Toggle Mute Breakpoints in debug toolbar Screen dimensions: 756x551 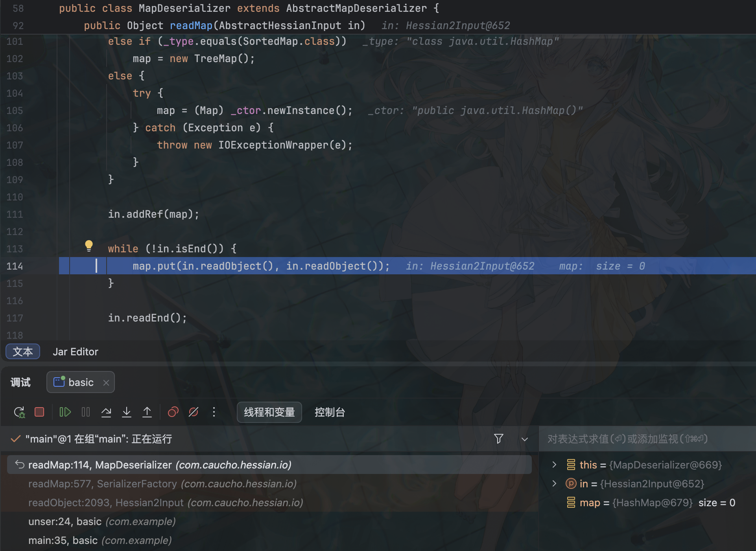194,412
